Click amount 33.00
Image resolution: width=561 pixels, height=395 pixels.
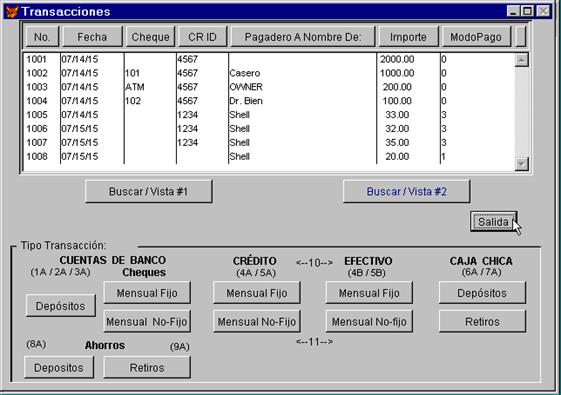tap(397, 115)
